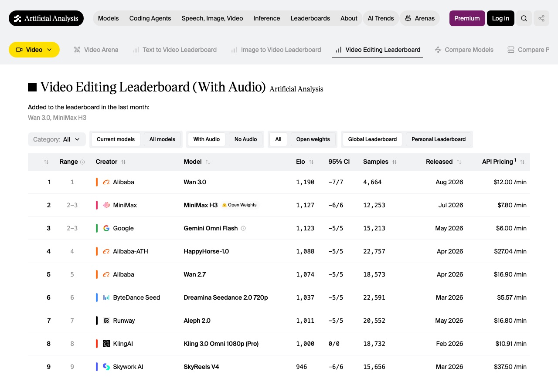Sort the Creator column
This screenshot has width=558, height=392.
(x=123, y=162)
